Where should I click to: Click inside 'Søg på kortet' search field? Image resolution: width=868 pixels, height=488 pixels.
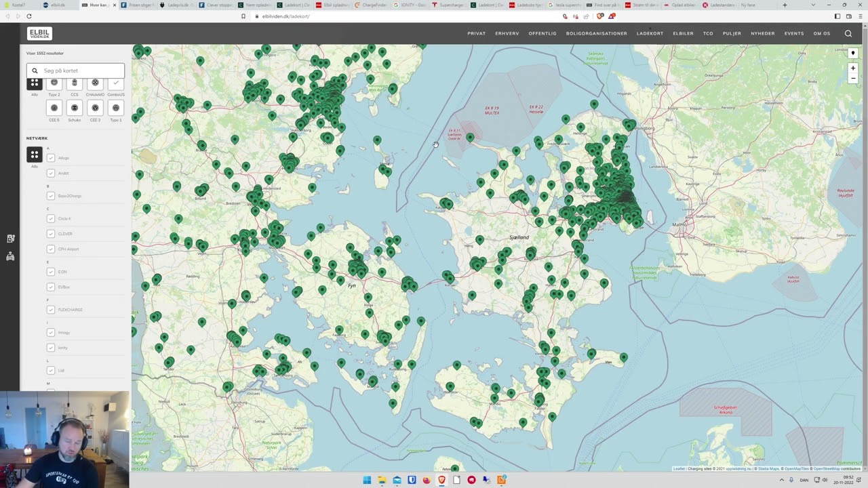pyautogui.click(x=75, y=70)
